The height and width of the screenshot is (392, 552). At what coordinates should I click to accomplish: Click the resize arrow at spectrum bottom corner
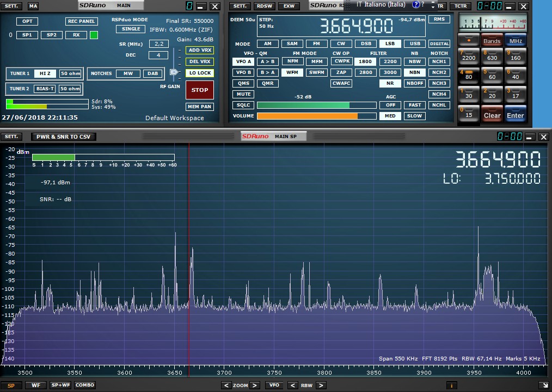[x=545, y=385]
